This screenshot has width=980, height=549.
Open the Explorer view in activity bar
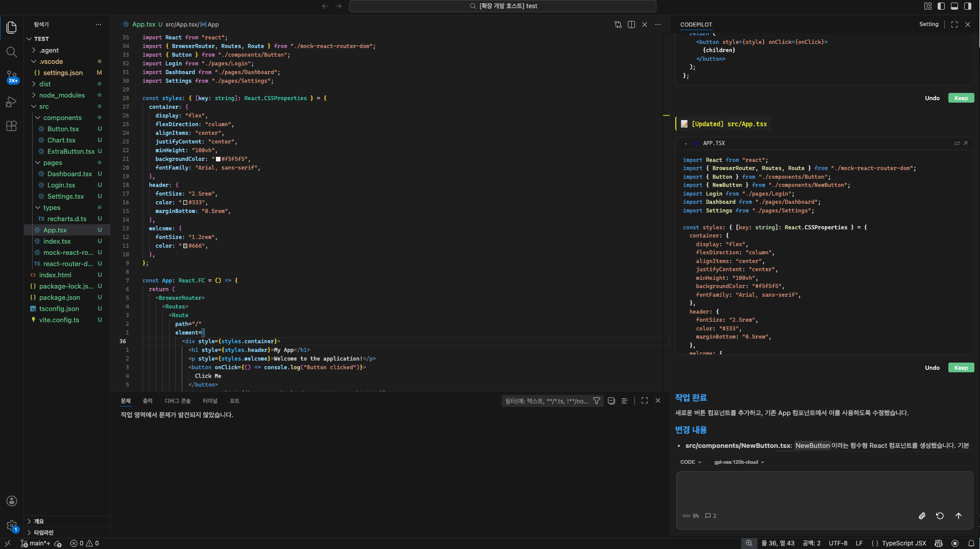coord(12,27)
